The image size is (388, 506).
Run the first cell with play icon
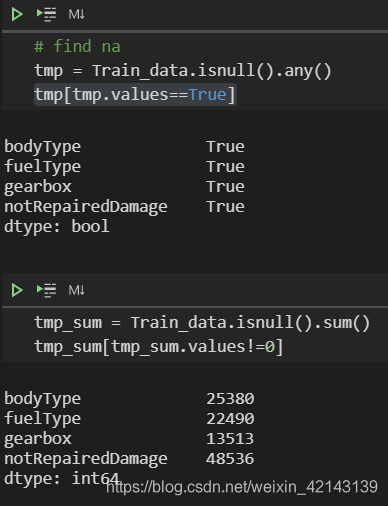pos(17,14)
